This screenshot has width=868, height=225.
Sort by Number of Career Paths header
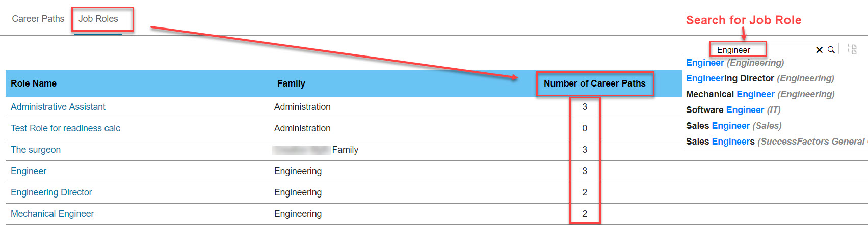[x=595, y=83]
